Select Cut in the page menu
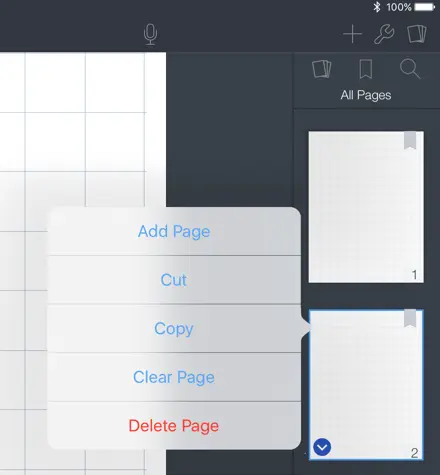440x475 pixels. tap(174, 280)
